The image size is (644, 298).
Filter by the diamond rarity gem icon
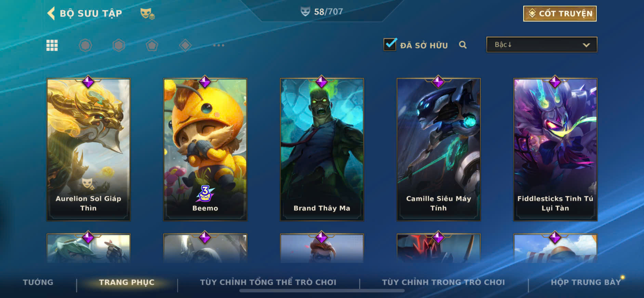185,45
